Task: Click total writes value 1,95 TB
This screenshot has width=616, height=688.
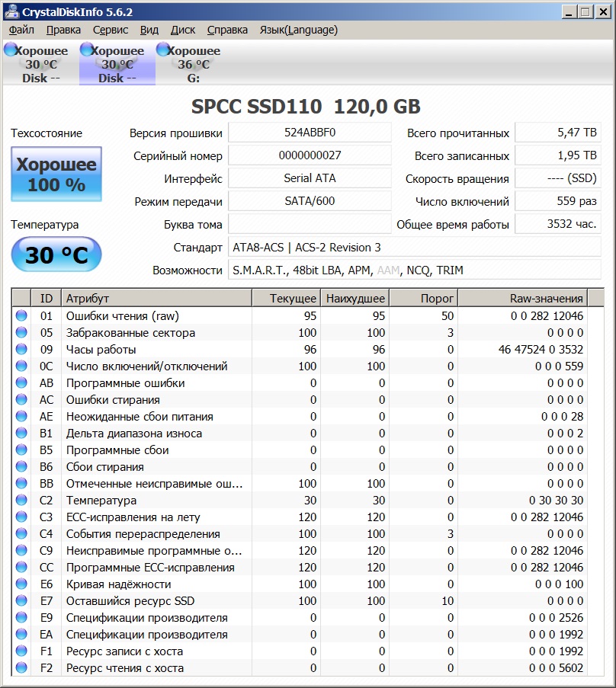Action: point(557,155)
